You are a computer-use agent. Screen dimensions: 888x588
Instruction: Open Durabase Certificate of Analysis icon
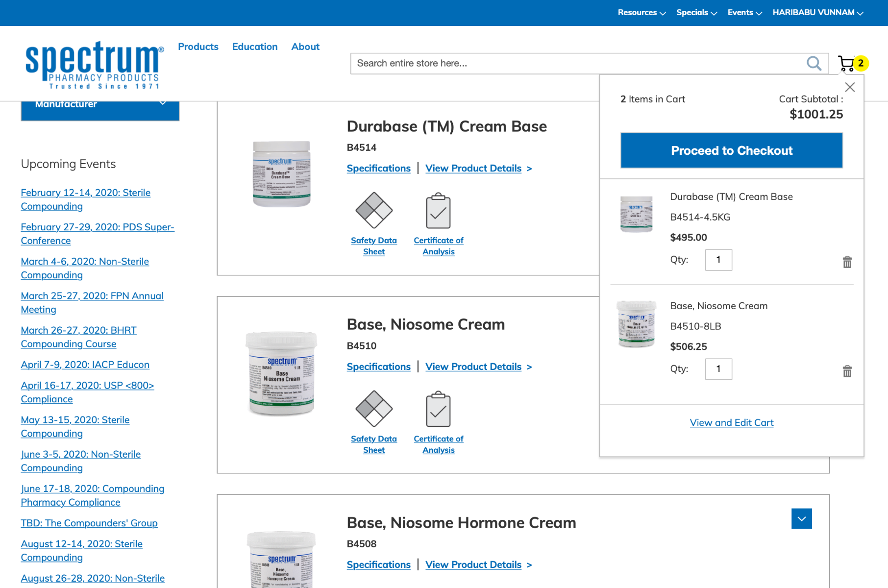pyautogui.click(x=438, y=211)
